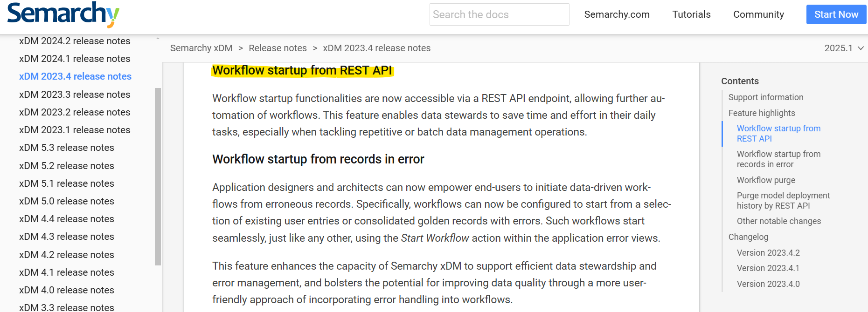Click the italic Start Workflow text
Screen dimensions: 868x312
point(435,238)
